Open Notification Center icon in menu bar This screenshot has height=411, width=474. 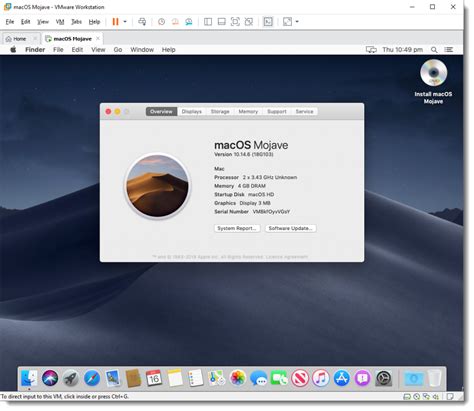click(x=449, y=50)
